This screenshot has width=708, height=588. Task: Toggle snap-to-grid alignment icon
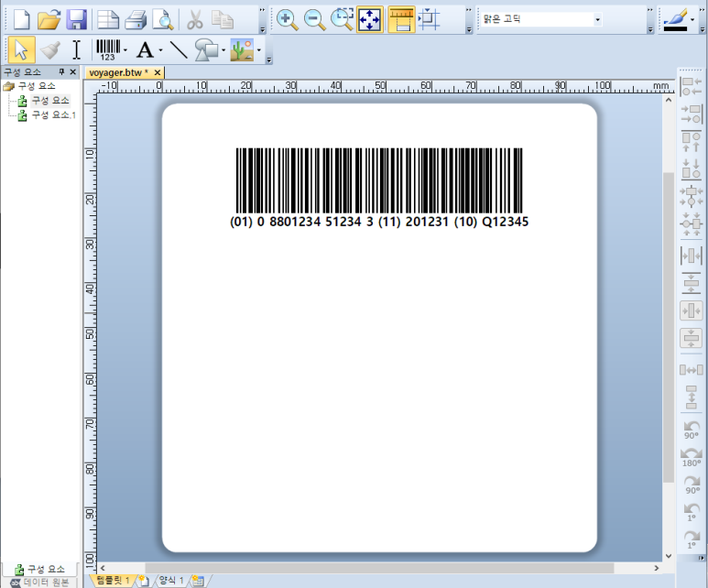coord(429,20)
